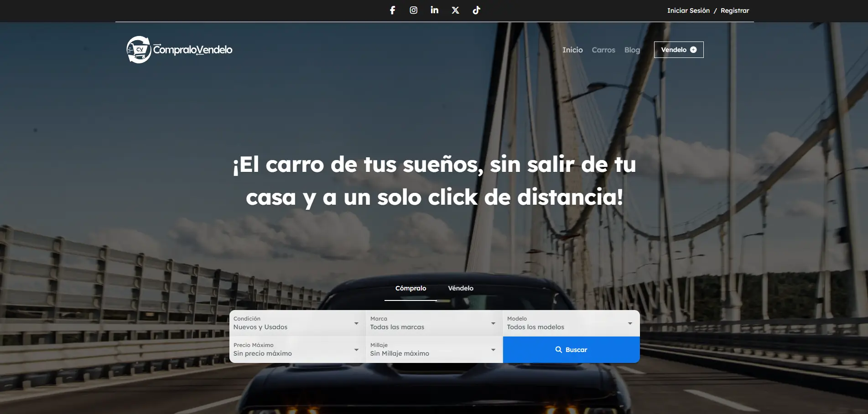868x414 pixels.
Task: Go to Inicio in navigation
Action: pyautogui.click(x=572, y=50)
